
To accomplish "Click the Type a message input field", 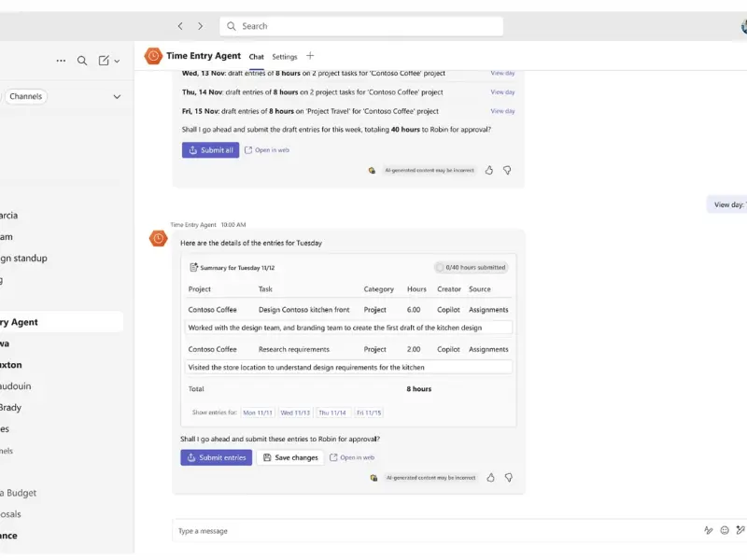I will pos(430,531).
